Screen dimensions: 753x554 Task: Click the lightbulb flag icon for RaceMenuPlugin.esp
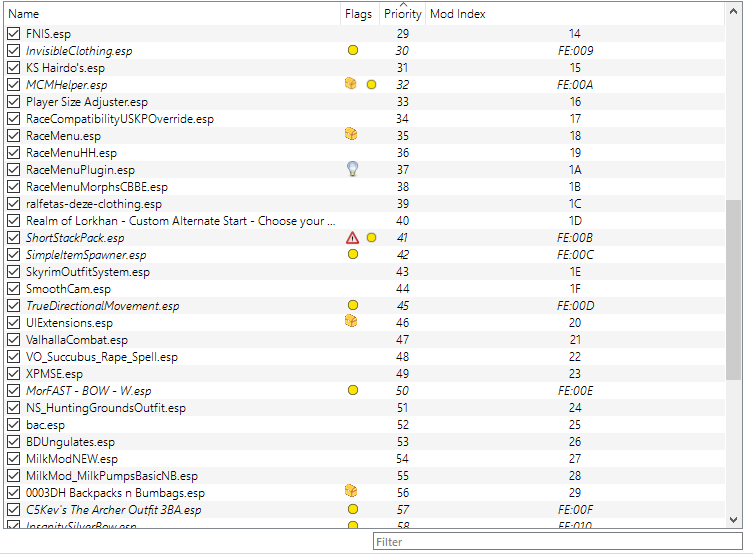352,169
